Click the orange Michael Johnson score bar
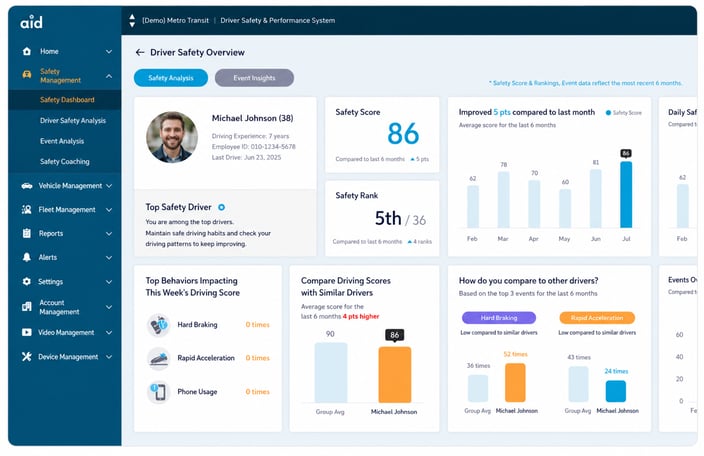The height and width of the screenshot is (456, 704). [395, 374]
